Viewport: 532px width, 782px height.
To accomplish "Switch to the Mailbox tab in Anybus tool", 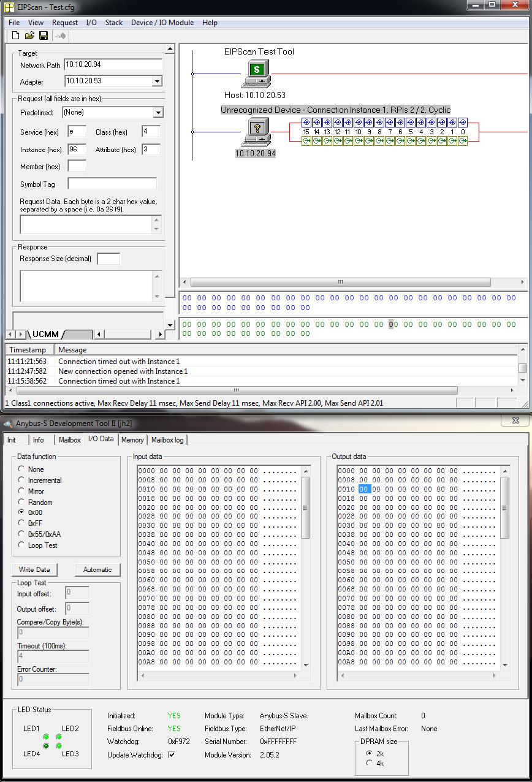I will tap(69, 440).
